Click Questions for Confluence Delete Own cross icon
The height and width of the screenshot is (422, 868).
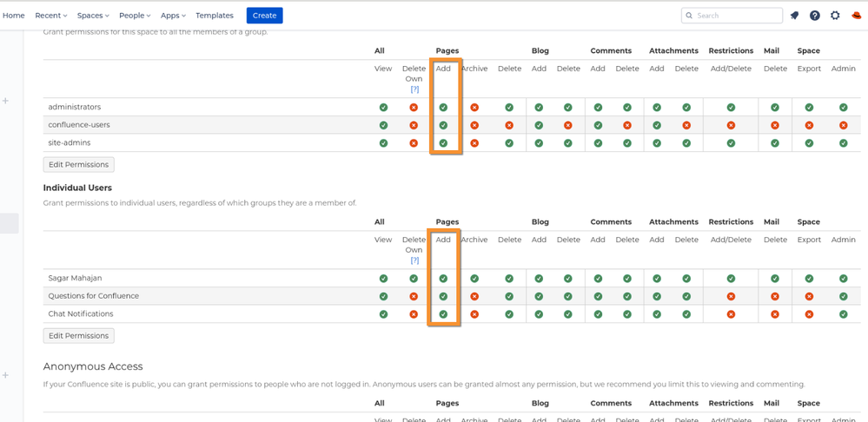(x=414, y=296)
